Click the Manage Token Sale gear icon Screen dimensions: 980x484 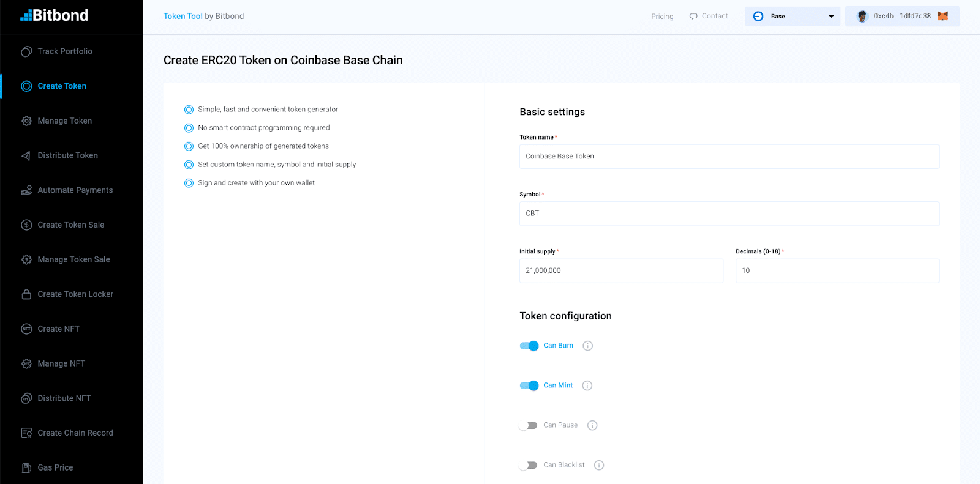[x=26, y=259]
